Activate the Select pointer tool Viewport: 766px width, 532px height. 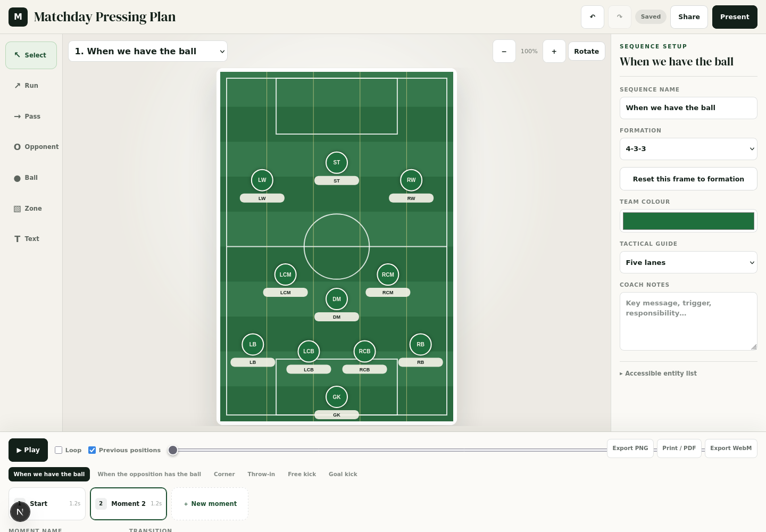31,55
